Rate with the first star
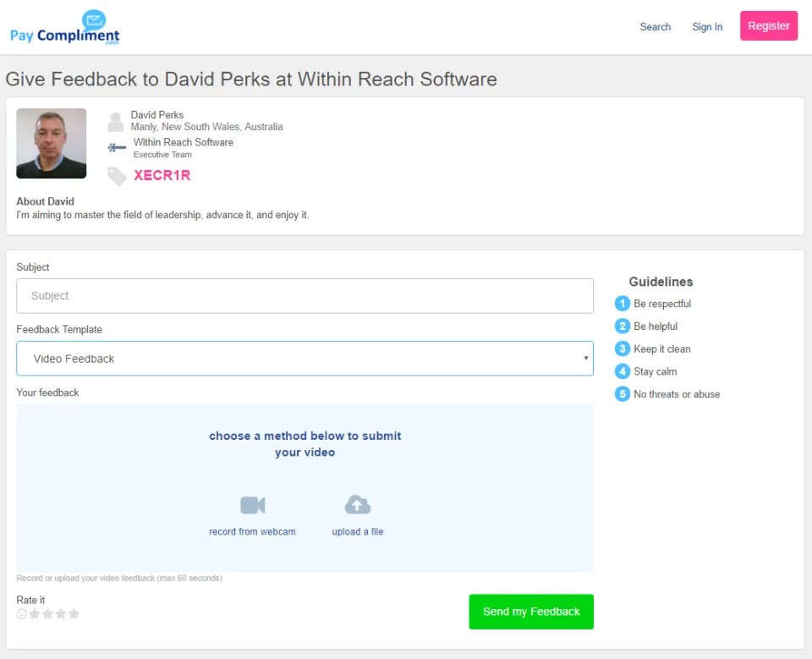 click(35, 614)
